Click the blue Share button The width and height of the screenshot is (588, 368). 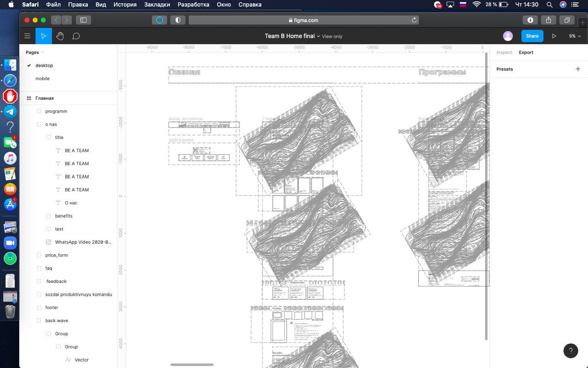[x=532, y=36]
